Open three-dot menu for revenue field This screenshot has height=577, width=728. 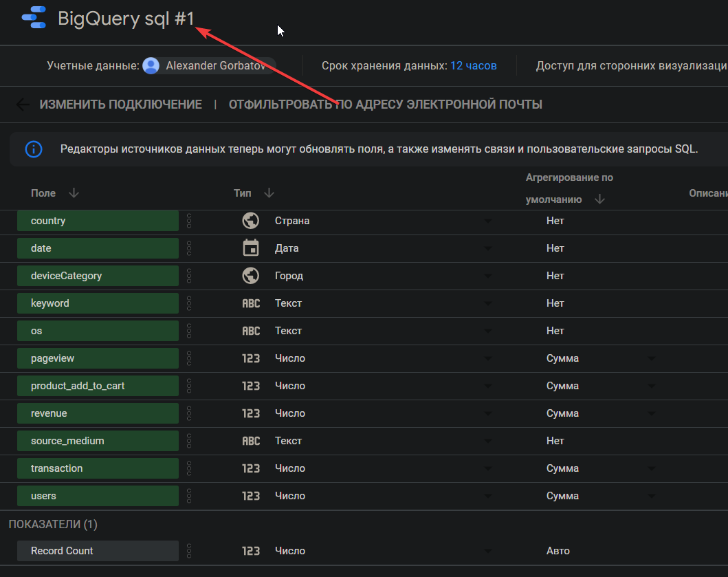click(x=189, y=413)
